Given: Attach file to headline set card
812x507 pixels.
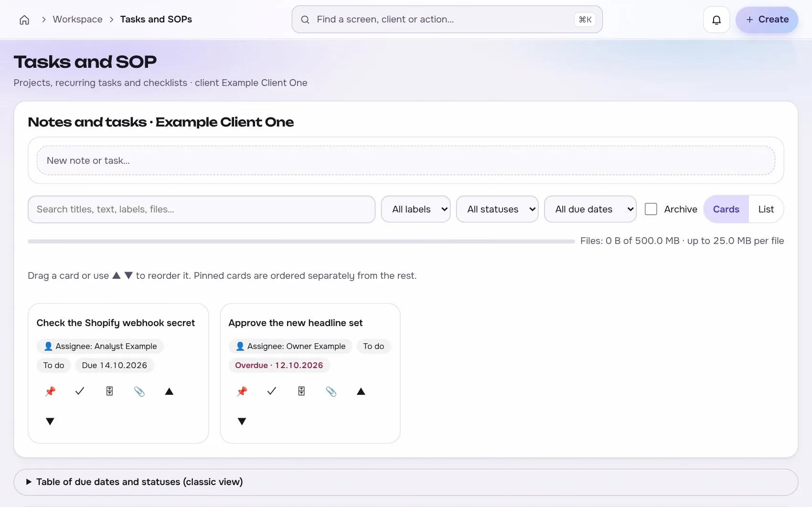Looking at the screenshot, I should [x=331, y=391].
